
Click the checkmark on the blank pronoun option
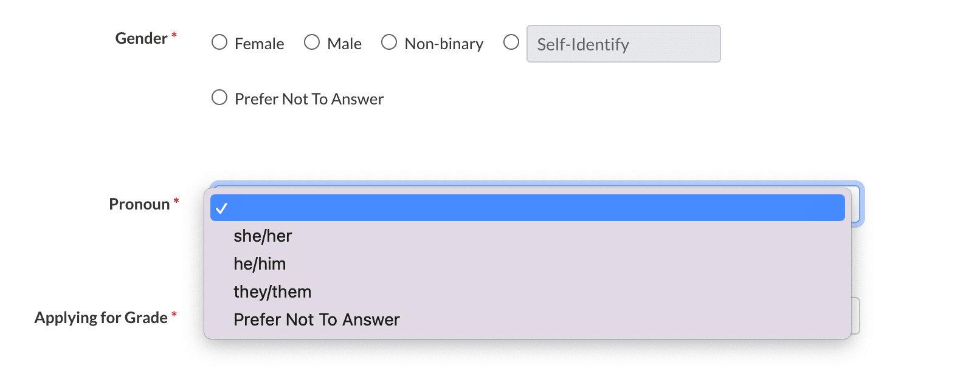point(222,208)
